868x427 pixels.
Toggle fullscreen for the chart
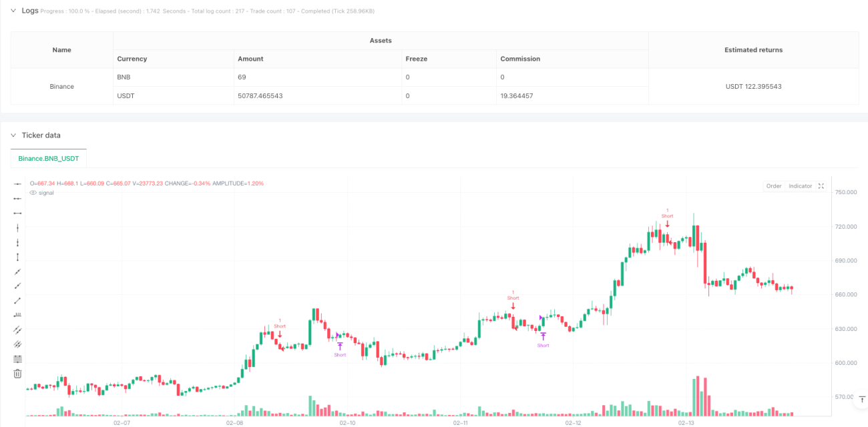(x=821, y=186)
